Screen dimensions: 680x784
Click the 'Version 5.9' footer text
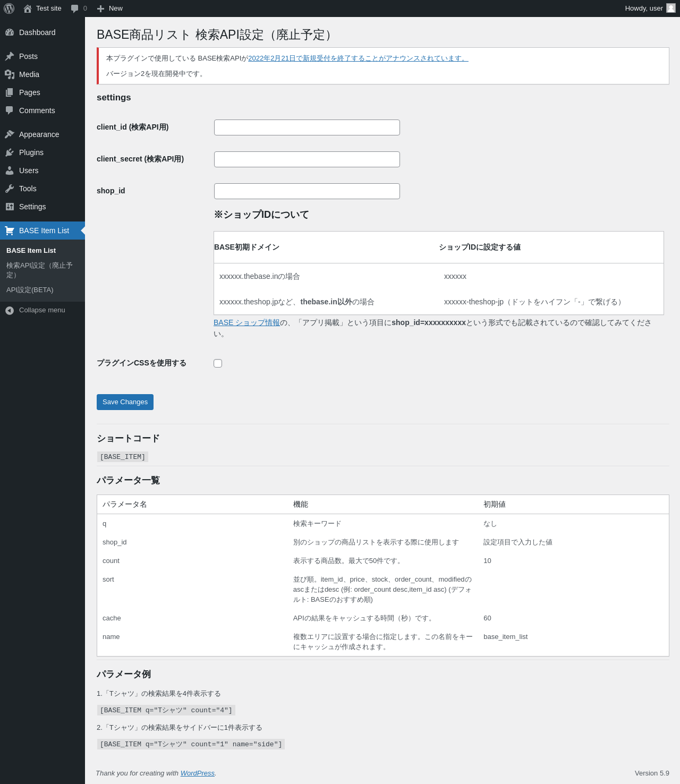pos(652,773)
